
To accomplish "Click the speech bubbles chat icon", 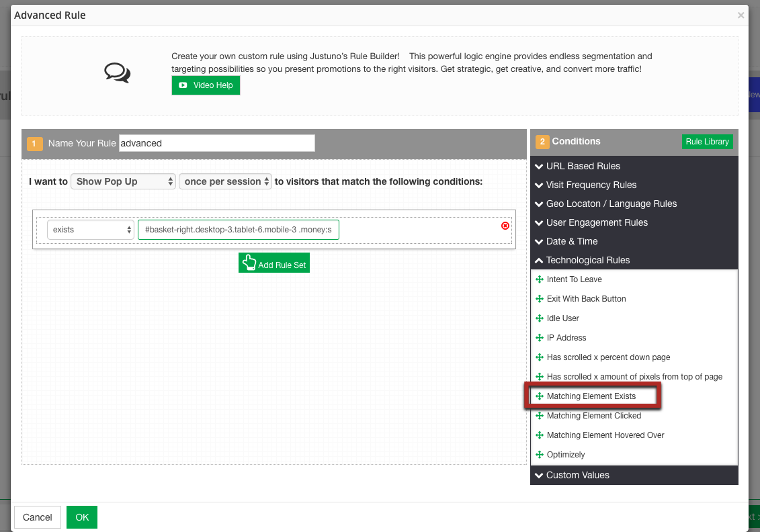I will (118, 73).
